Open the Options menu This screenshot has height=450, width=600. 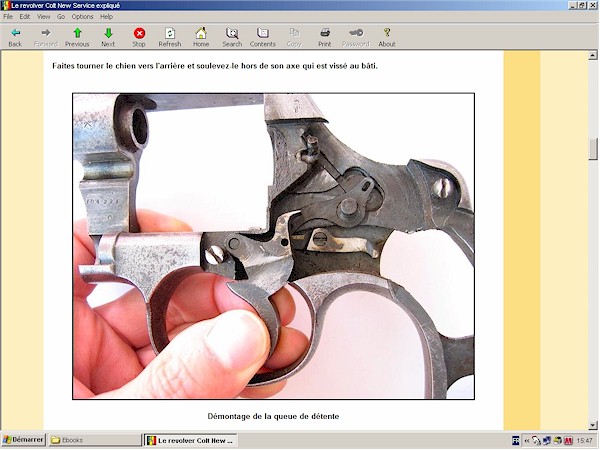click(82, 17)
